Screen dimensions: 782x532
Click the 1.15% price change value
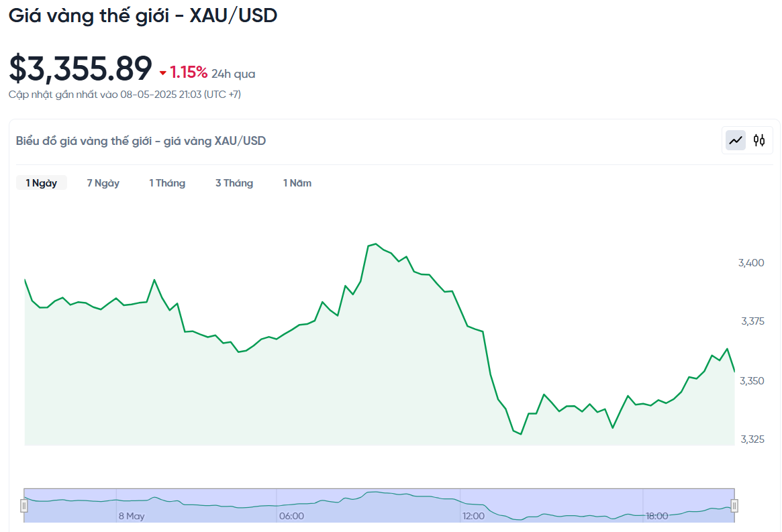(x=189, y=72)
